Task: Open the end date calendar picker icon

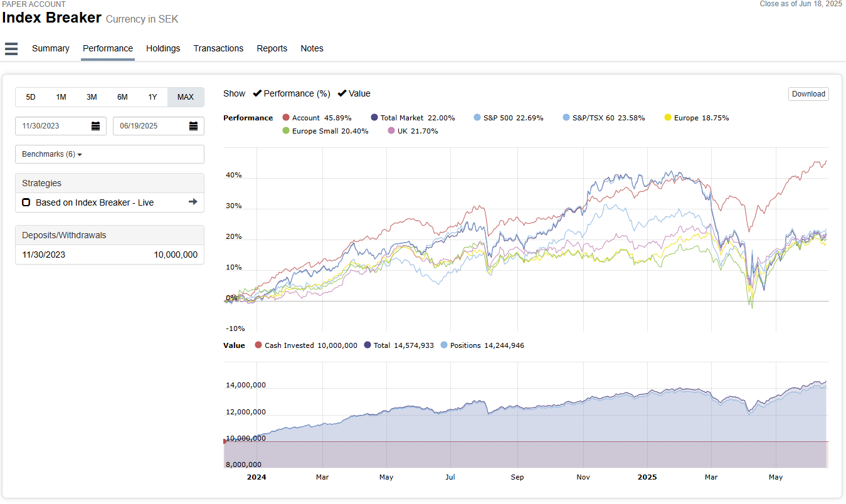Action: (x=193, y=126)
